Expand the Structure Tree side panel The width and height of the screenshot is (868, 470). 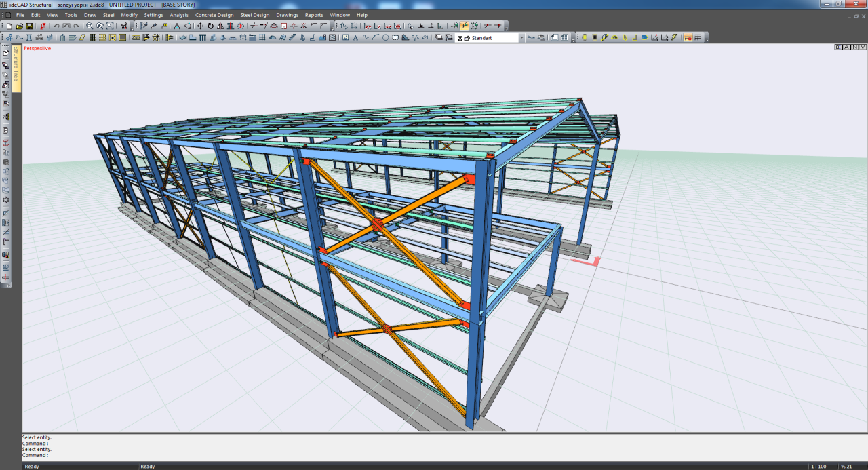click(16, 69)
